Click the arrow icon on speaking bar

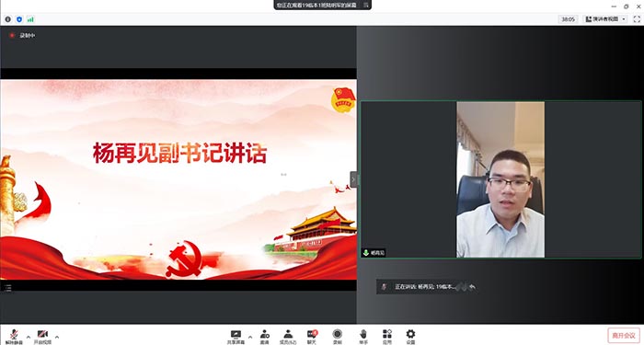(x=472, y=287)
